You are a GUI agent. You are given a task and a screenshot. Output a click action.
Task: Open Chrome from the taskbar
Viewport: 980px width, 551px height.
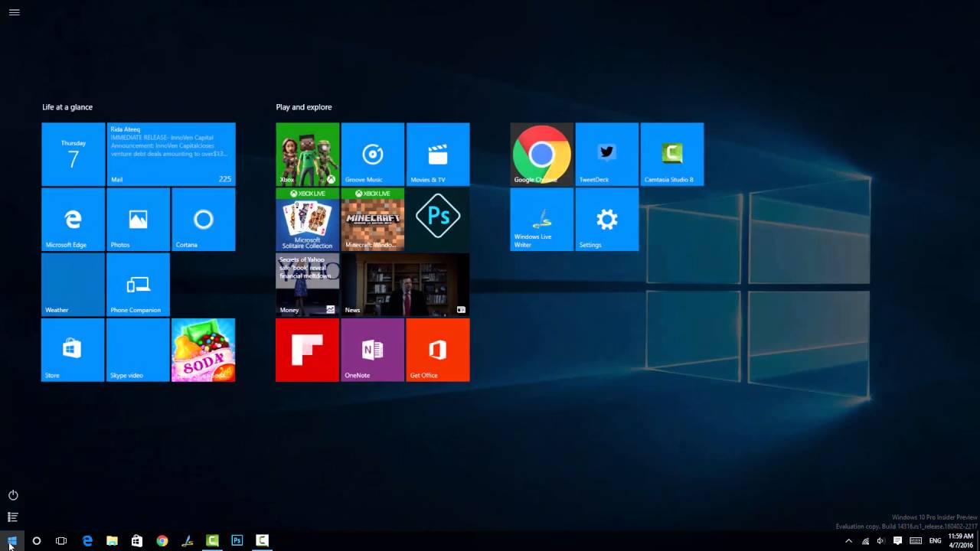162,541
